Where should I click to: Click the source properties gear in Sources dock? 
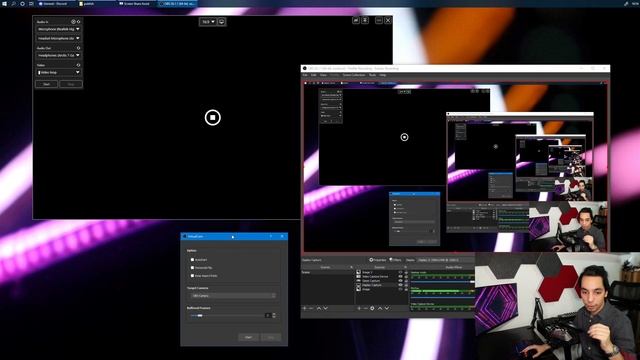tap(372, 308)
